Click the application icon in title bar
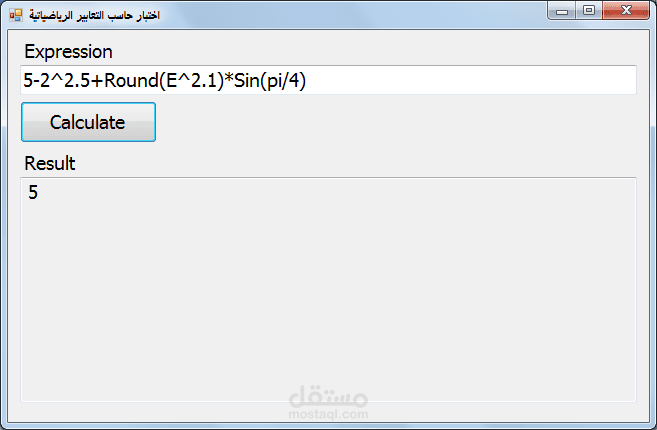Viewport: 657px width, 430px height. 15,14
